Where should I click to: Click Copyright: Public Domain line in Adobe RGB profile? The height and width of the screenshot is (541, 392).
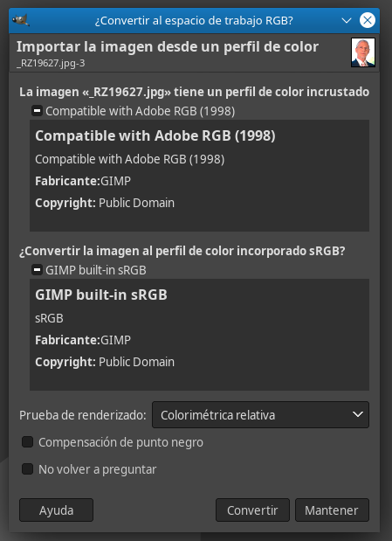[x=105, y=203]
